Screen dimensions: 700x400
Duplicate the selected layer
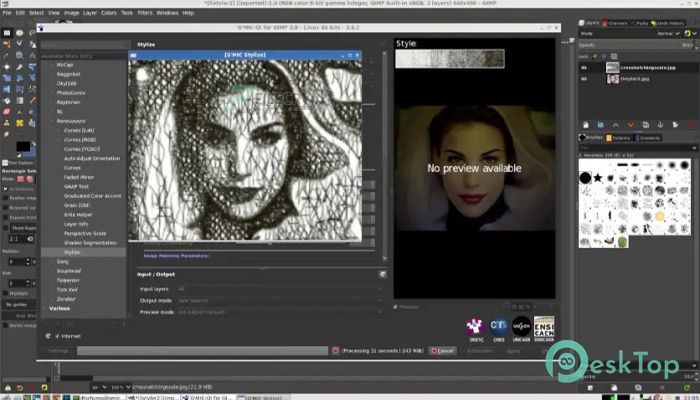coord(646,125)
